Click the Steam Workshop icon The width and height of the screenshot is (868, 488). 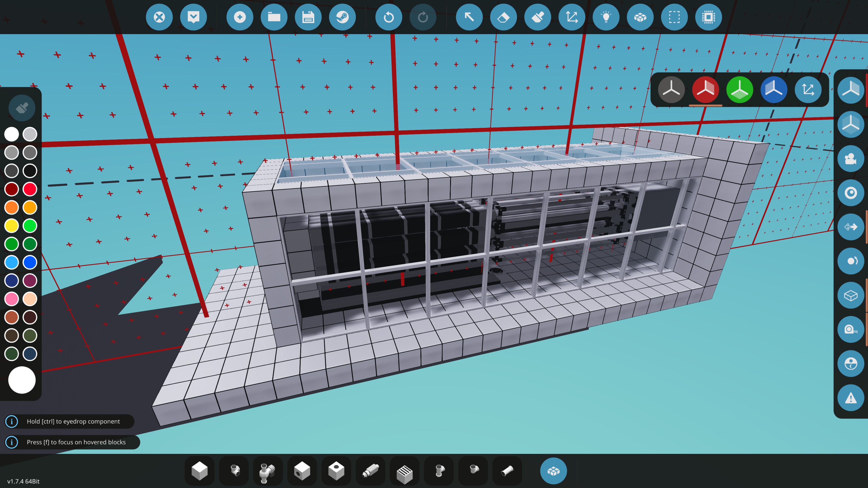(x=342, y=17)
